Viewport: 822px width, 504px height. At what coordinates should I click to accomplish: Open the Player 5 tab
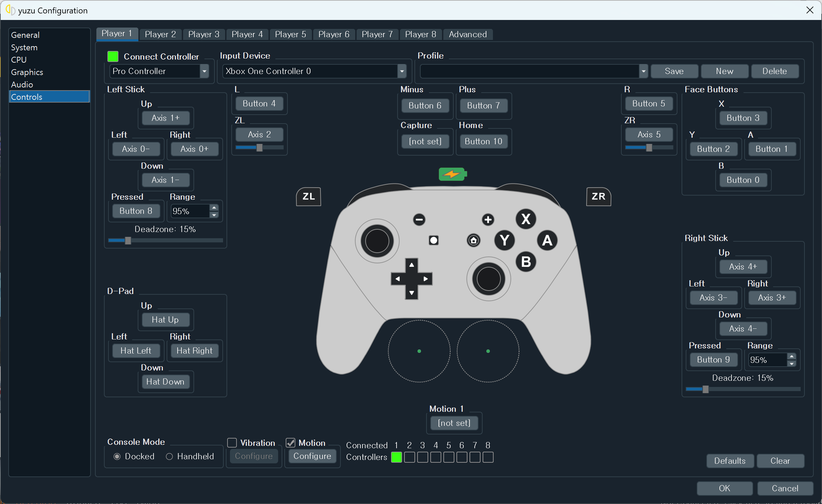point(291,34)
